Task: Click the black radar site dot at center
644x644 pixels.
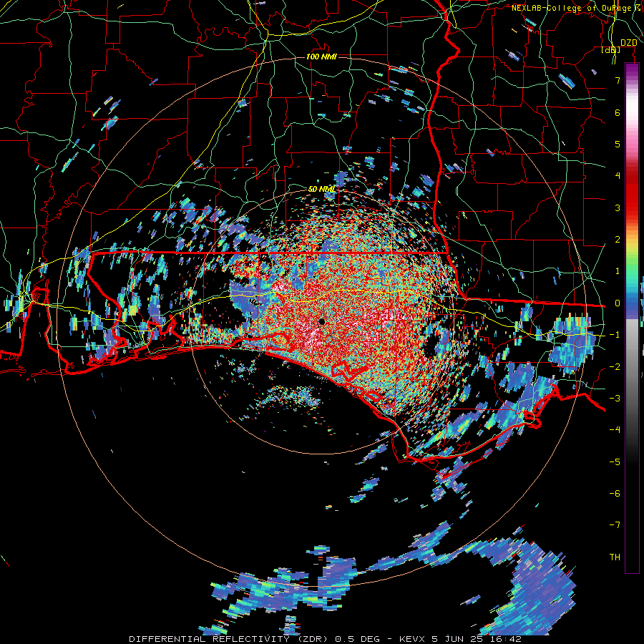Action: pos(321,321)
